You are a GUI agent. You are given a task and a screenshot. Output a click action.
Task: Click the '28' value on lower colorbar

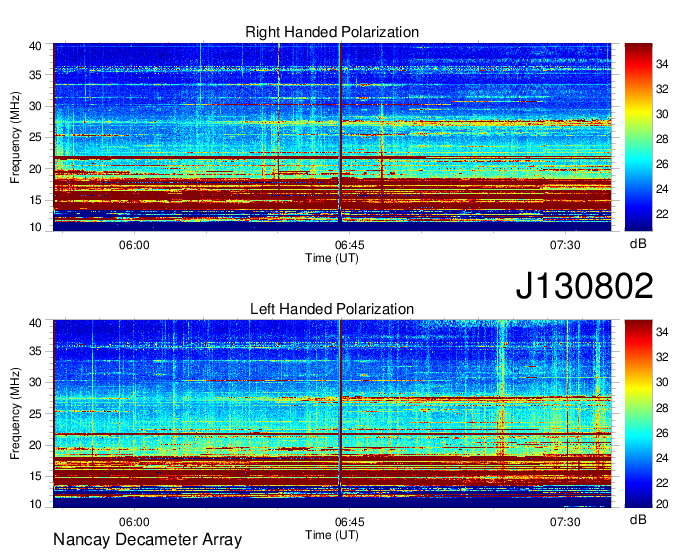point(662,408)
